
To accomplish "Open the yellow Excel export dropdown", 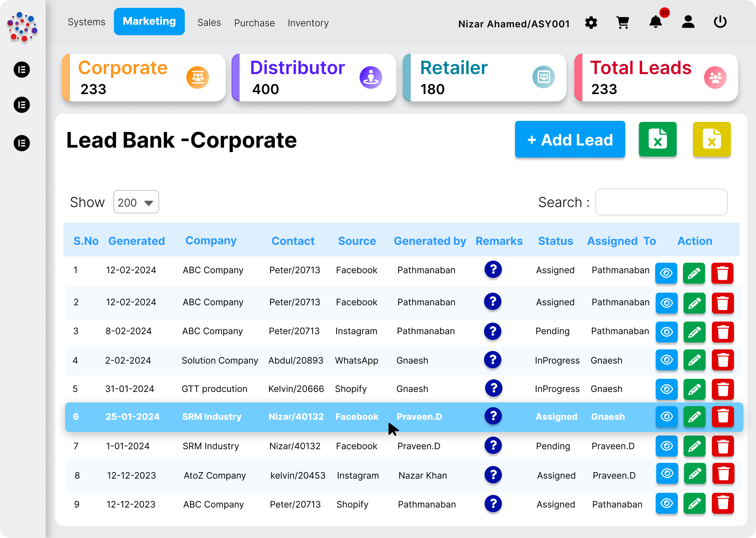I will point(711,140).
